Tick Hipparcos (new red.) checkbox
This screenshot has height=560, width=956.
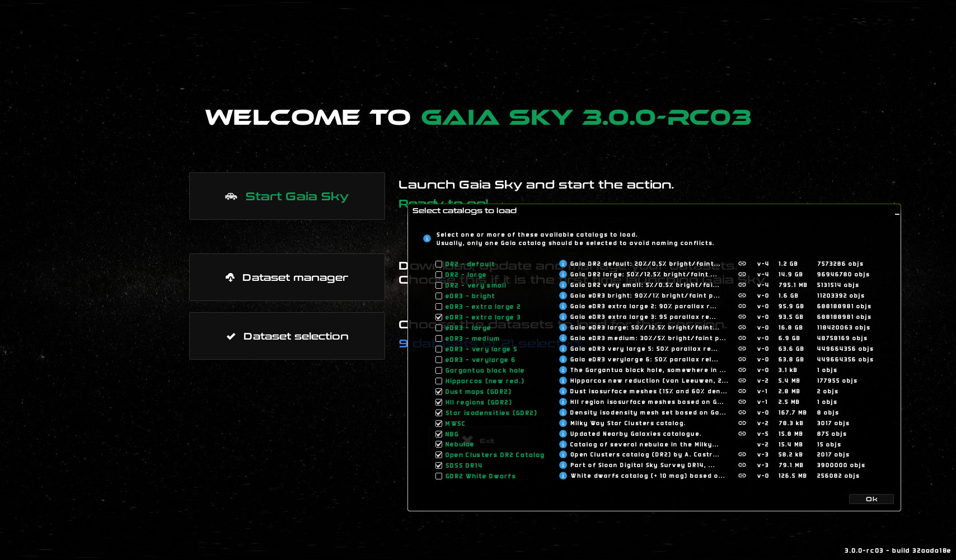coord(439,381)
